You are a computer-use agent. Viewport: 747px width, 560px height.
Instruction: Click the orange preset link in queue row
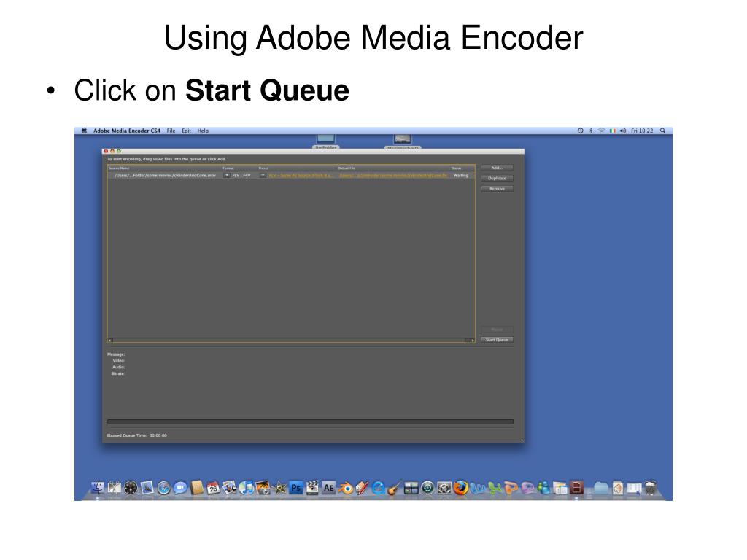[x=301, y=175]
